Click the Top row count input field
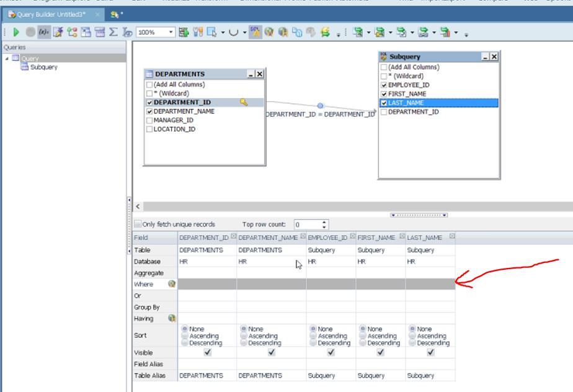The image size is (573, 392). click(x=308, y=224)
